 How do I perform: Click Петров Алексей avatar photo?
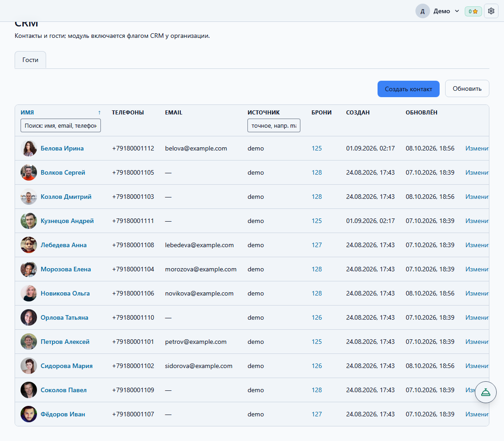29,342
